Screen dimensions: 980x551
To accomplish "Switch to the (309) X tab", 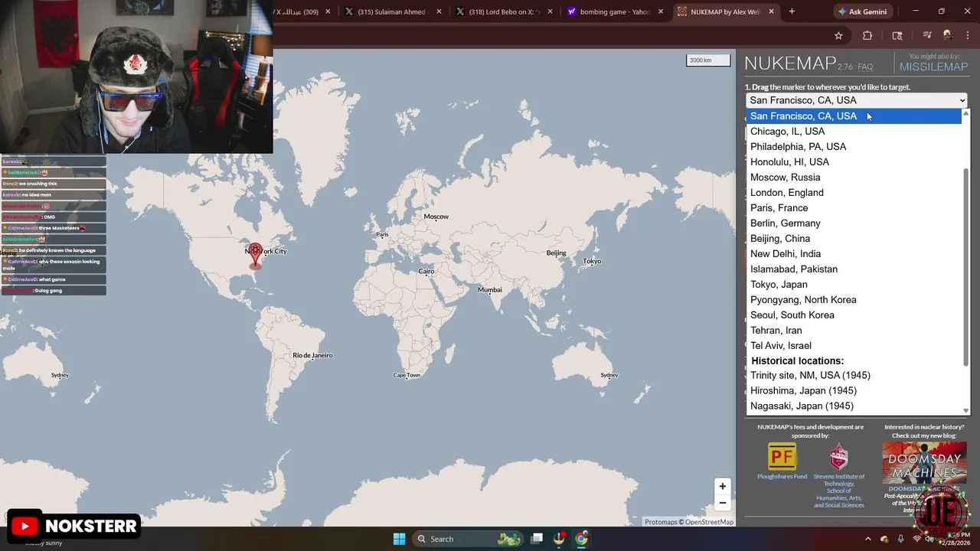I will click(x=305, y=11).
